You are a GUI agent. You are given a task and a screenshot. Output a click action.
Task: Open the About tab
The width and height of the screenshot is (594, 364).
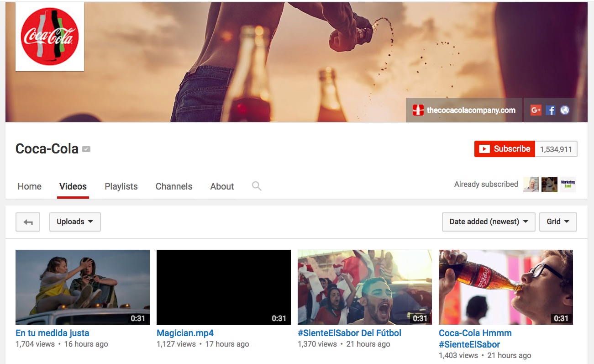[x=222, y=186]
